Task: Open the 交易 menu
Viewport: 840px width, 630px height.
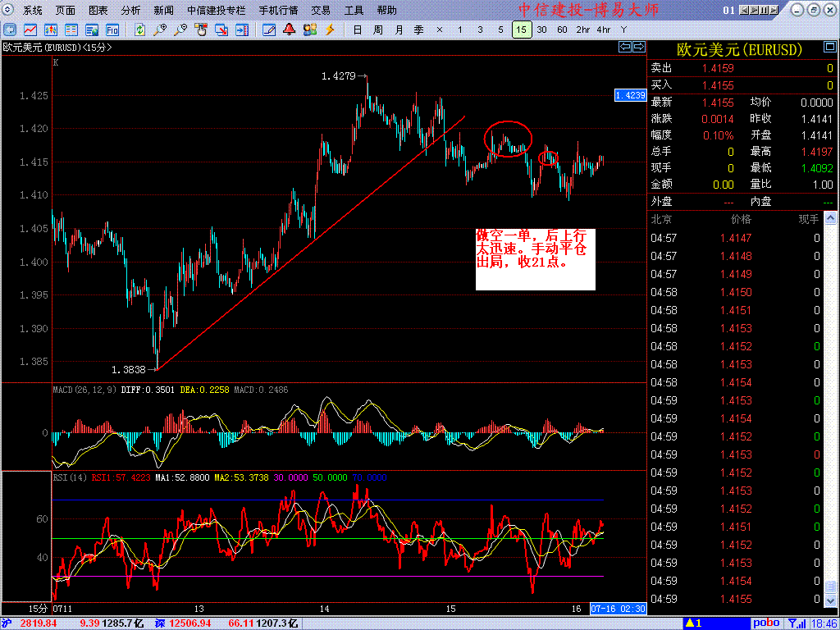Action: [321, 10]
